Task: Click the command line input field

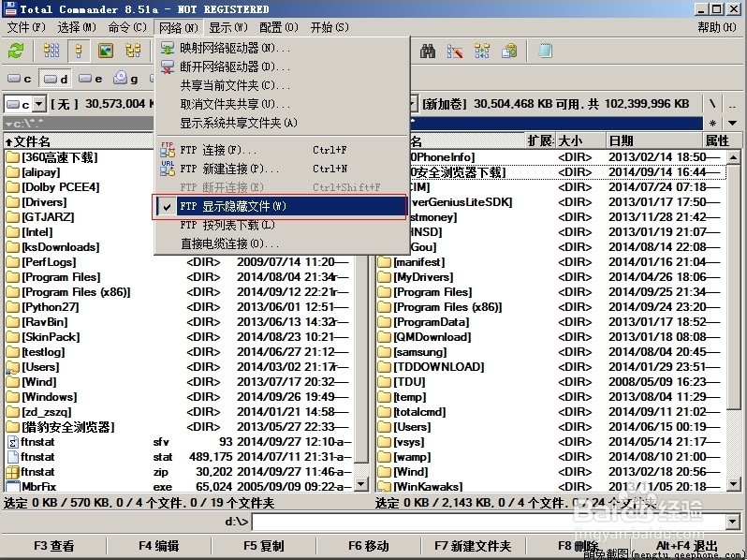Action: pos(490,522)
